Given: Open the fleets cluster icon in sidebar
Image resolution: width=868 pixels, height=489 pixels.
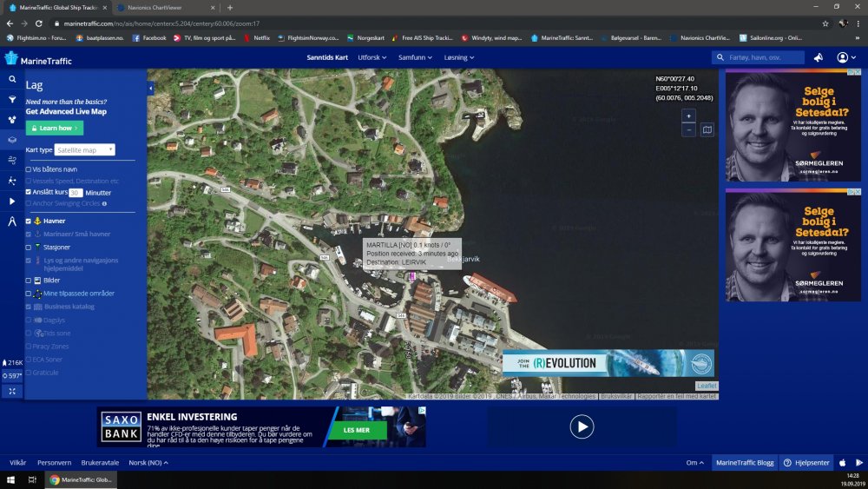Looking at the screenshot, I should coord(11,120).
